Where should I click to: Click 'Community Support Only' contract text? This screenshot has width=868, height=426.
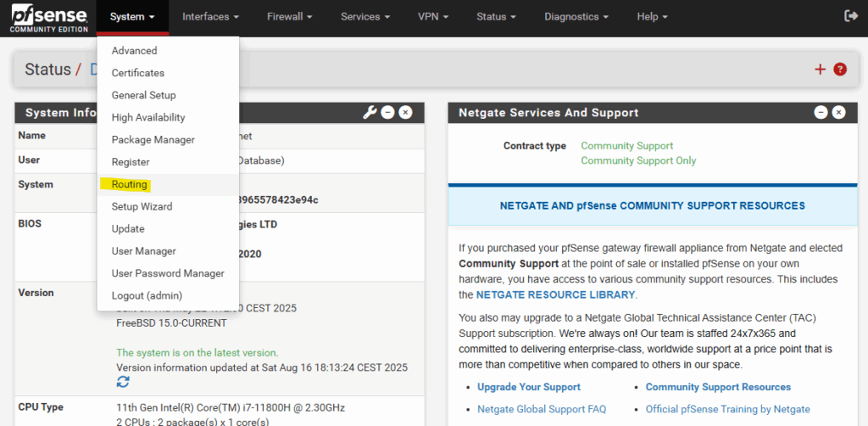[x=638, y=160]
